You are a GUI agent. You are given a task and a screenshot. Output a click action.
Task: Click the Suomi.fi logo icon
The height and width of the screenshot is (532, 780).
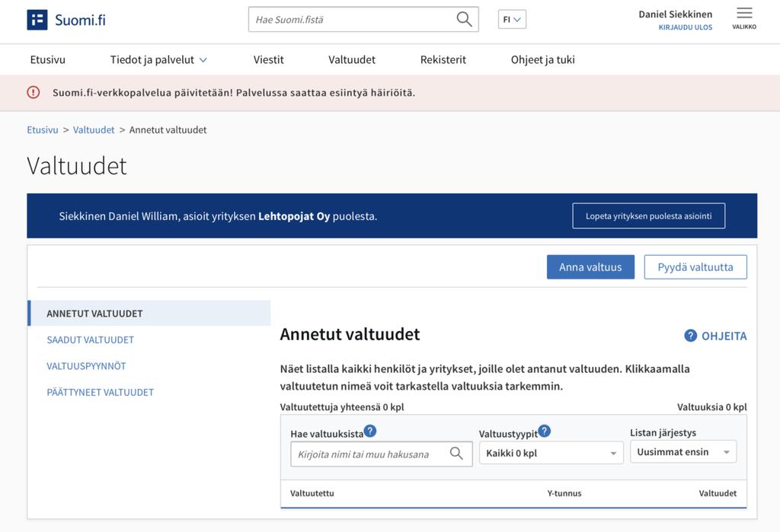pos(37,20)
